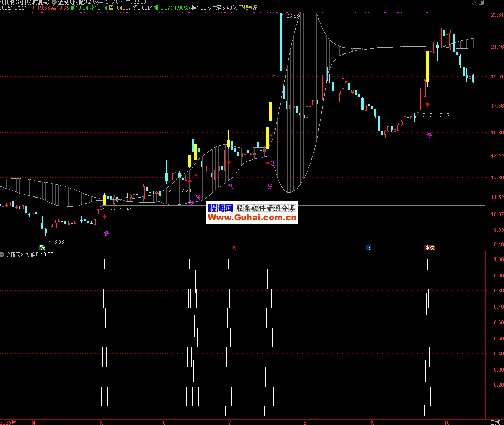The image size is (504, 425).
Task: Click the blue 财 financial report marker
Action: coord(368,247)
